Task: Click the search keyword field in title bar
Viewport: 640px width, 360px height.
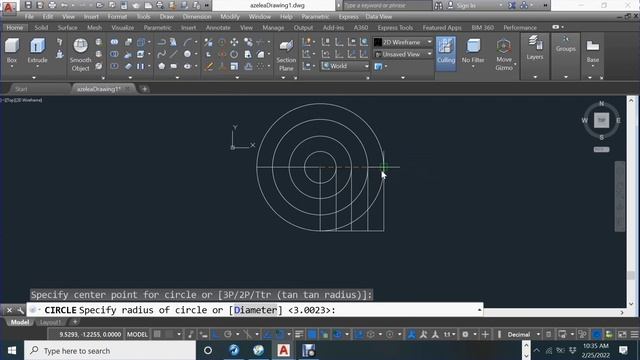Action: pyautogui.click(x=387, y=5)
